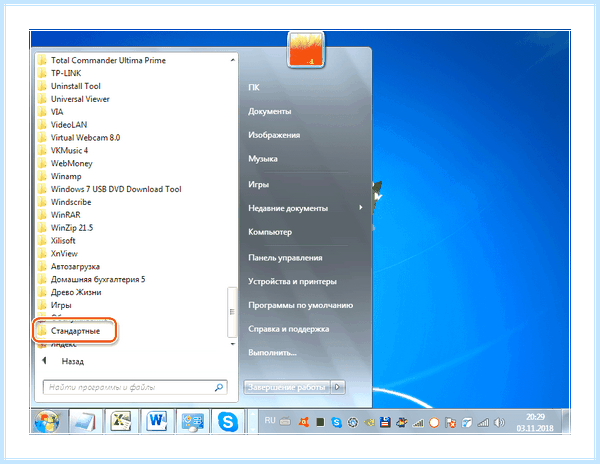The image size is (600, 464).
Task: Open Word from the taskbar
Action: tap(157, 422)
